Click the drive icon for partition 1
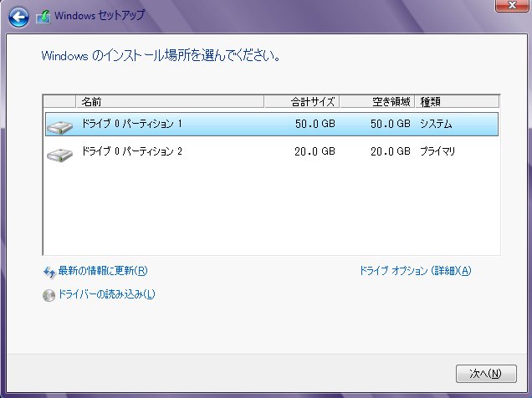The height and width of the screenshot is (398, 532). pos(59,127)
